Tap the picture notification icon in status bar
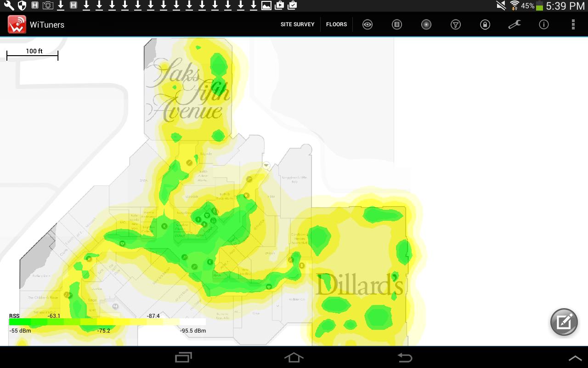Screen dimensions: 588x368 point(266,6)
